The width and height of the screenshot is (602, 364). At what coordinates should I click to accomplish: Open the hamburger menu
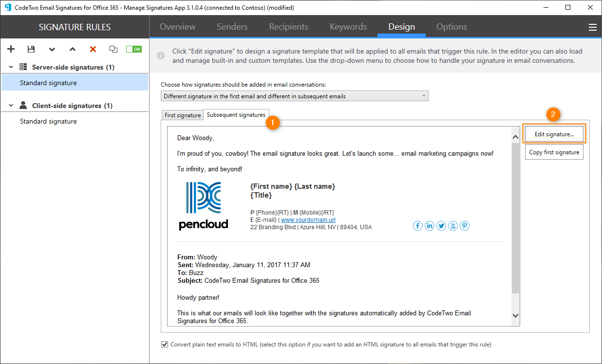point(592,27)
